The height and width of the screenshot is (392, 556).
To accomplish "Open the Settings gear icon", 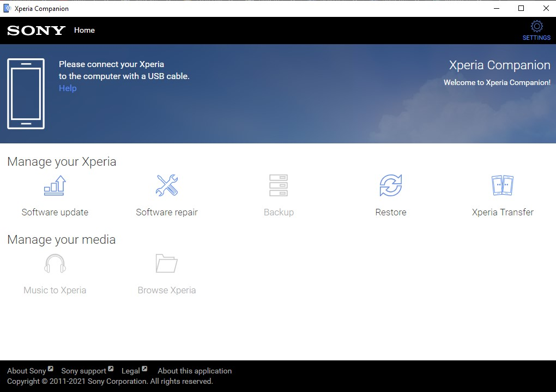I will (x=536, y=26).
